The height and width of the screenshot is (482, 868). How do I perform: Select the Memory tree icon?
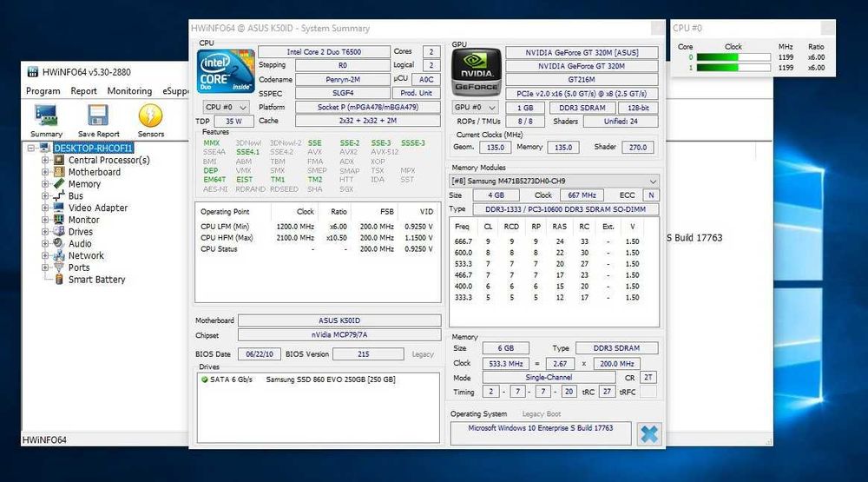(59, 184)
